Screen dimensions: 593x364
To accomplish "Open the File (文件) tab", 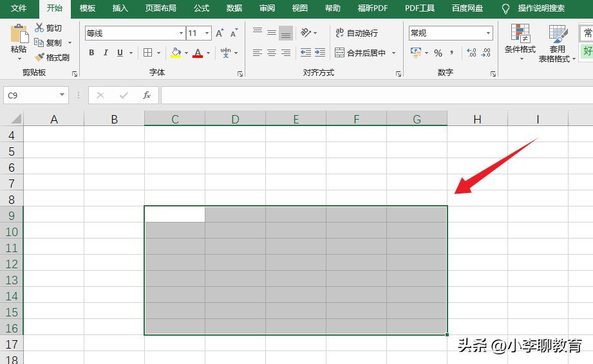I will (x=19, y=8).
